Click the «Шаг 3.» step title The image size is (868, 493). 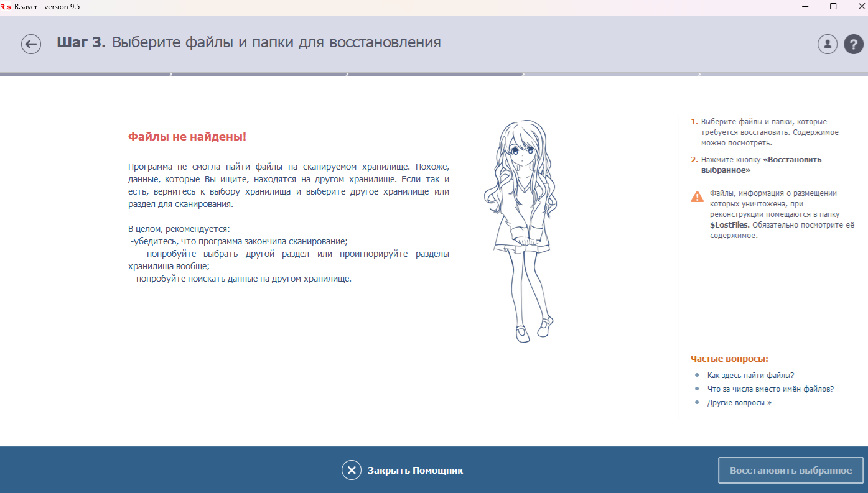[82, 43]
